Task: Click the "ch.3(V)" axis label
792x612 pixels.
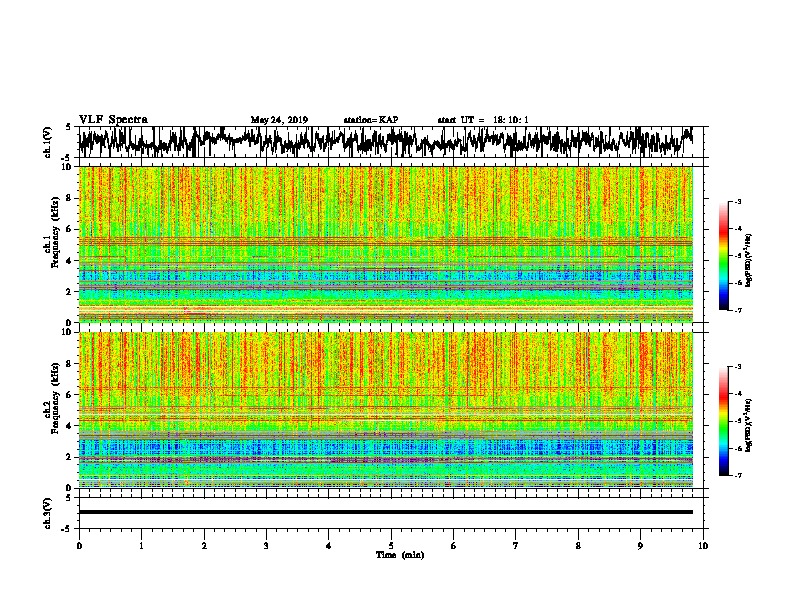Action: [x=47, y=513]
